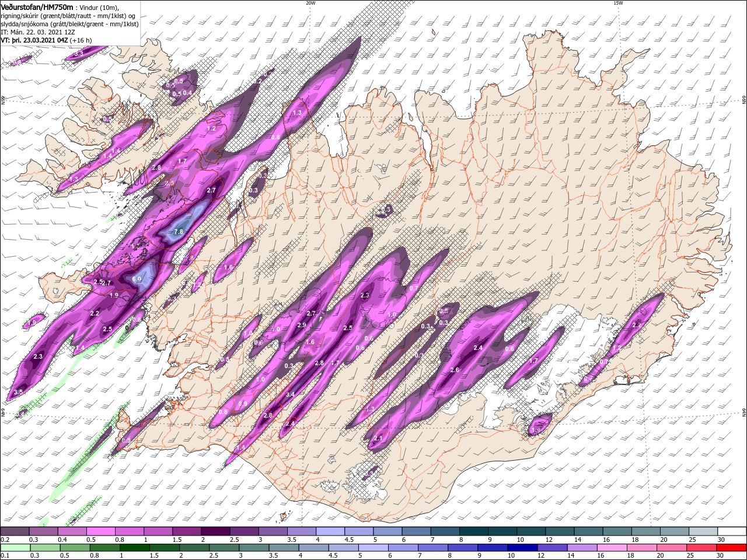Click the 2.1 precipitation value on map
This screenshot has width=747, height=560.
point(378,438)
